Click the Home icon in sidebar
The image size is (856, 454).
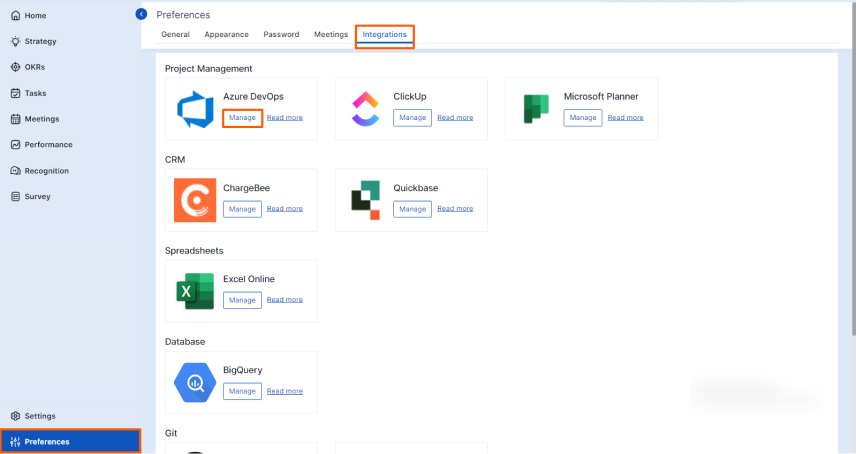(15, 16)
